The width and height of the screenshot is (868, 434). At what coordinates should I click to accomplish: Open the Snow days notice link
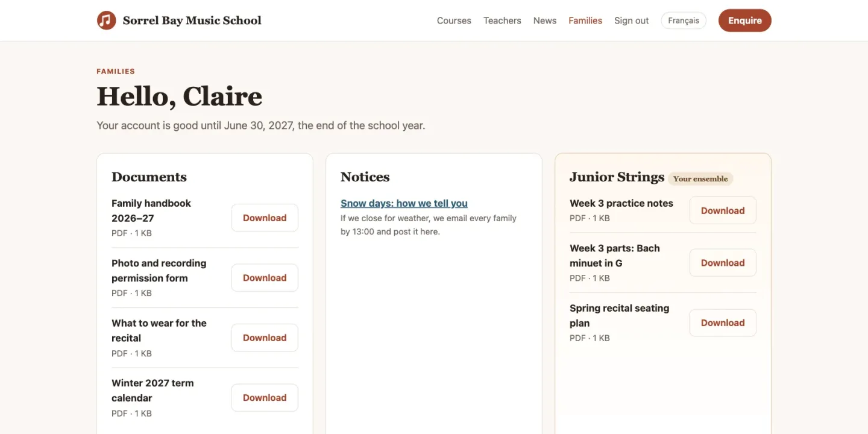[404, 203]
